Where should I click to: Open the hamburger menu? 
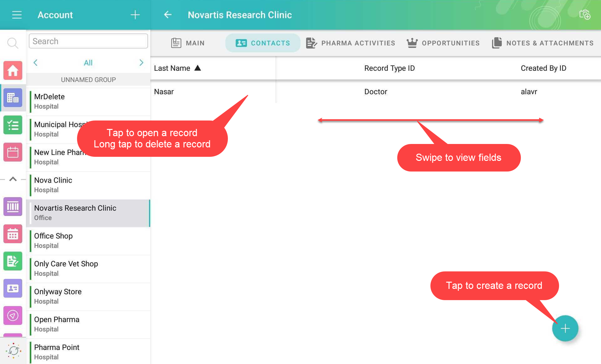pos(17,15)
